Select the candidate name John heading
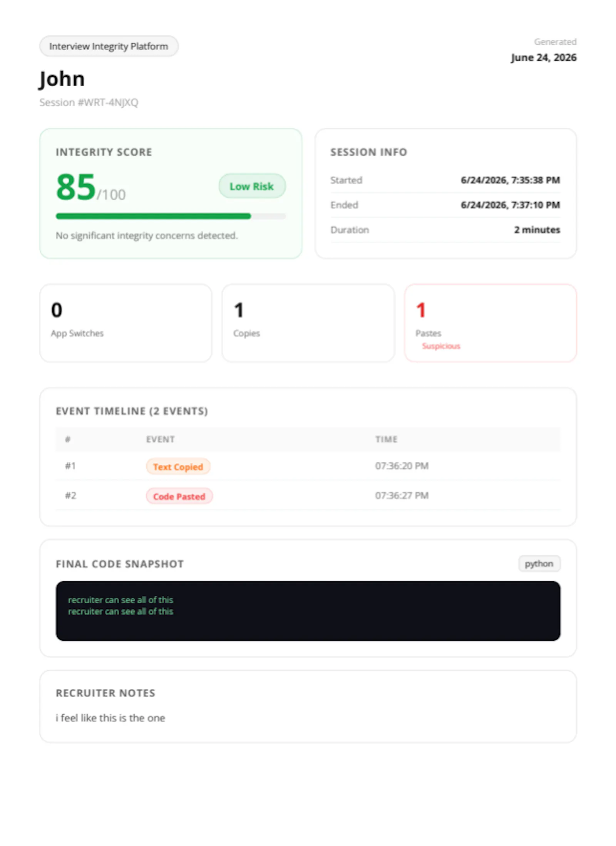Viewport: 616px width, 846px height. 62,79
